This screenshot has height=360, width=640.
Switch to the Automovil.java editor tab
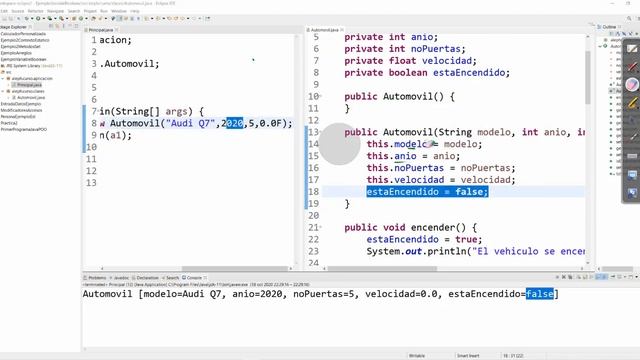tap(324, 30)
